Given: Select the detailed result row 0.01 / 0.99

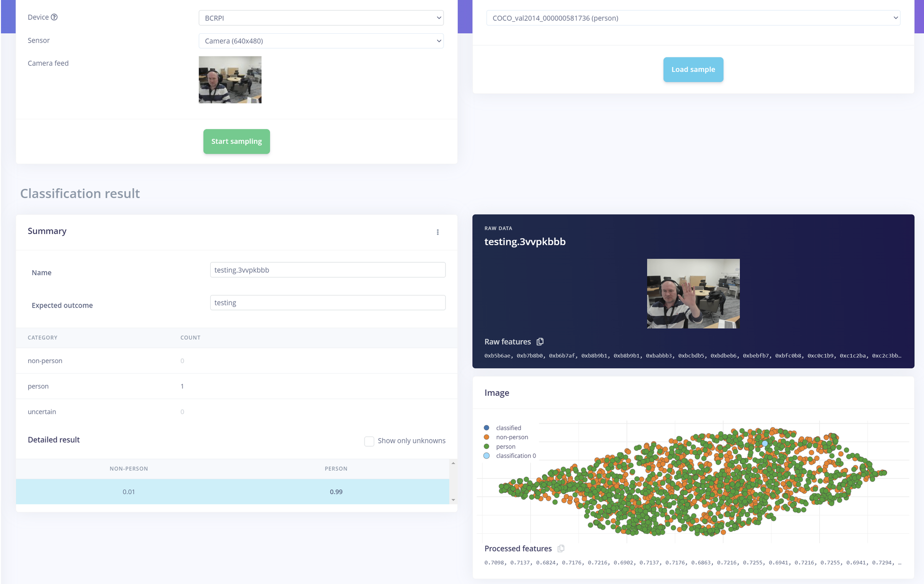Looking at the screenshot, I should coord(232,492).
